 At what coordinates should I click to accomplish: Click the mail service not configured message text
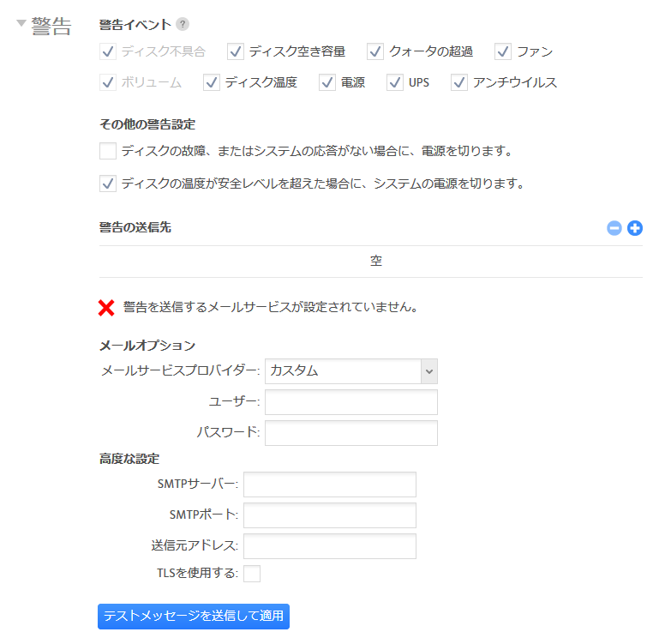pos(270,307)
